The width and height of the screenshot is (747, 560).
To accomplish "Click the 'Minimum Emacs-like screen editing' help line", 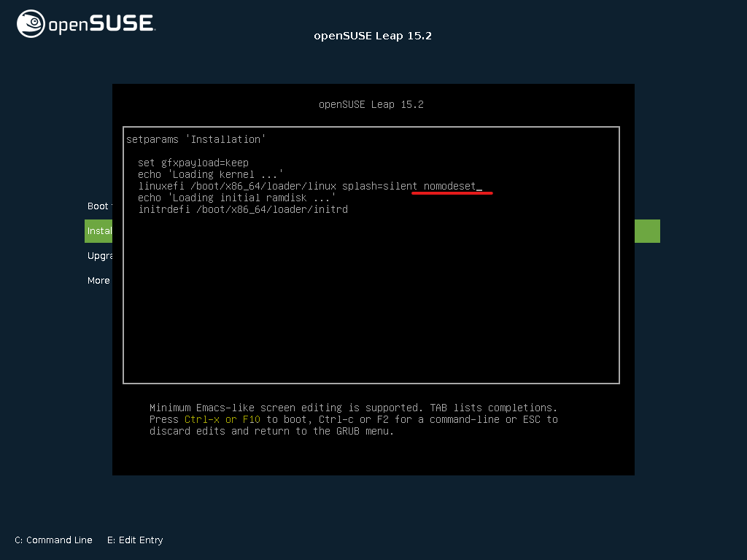I will 353,408.
